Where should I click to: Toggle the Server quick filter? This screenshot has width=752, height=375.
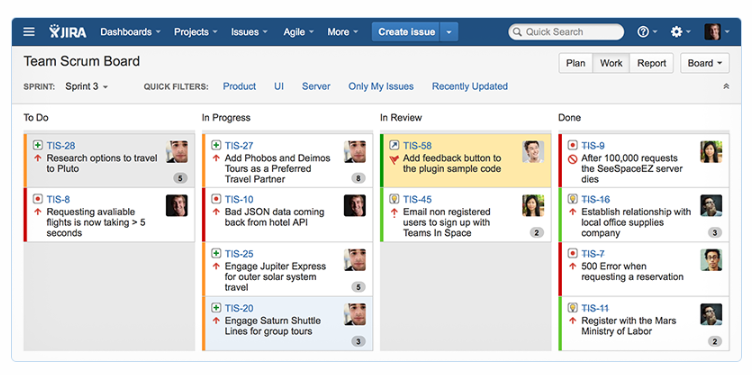click(316, 86)
